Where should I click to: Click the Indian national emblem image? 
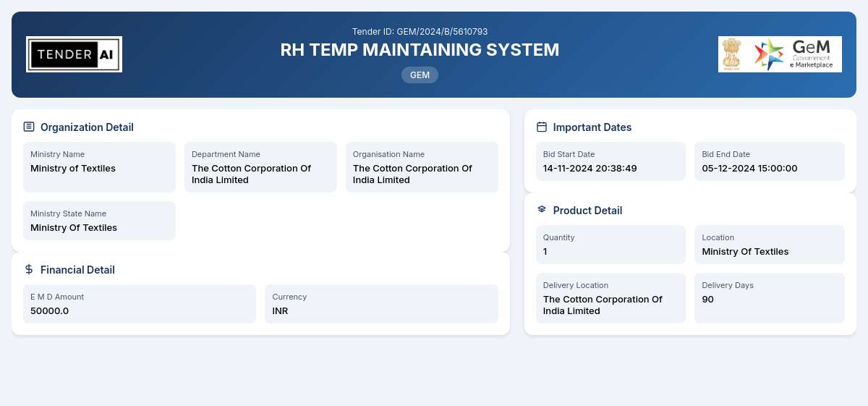732,54
